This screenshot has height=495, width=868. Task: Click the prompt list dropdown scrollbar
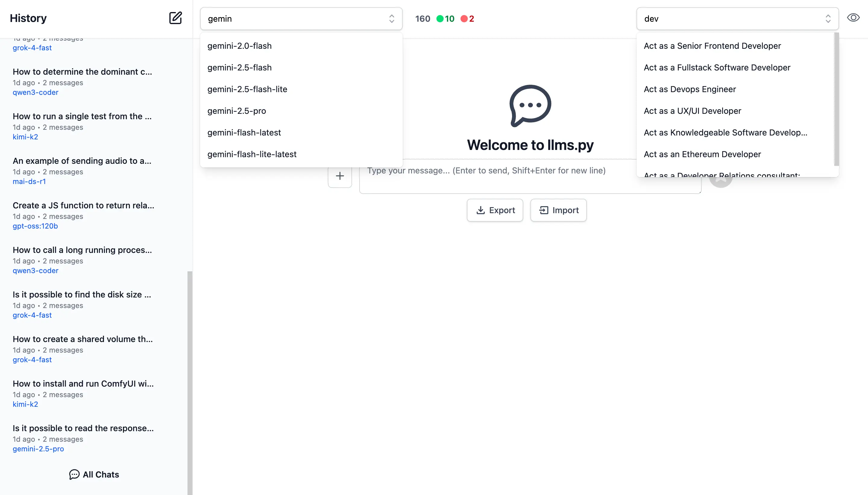[x=836, y=99]
